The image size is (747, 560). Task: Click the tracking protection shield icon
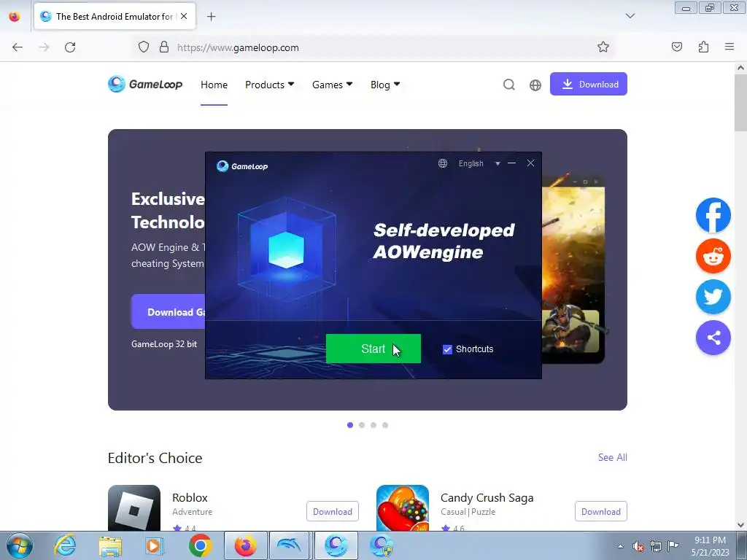pyautogui.click(x=144, y=47)
